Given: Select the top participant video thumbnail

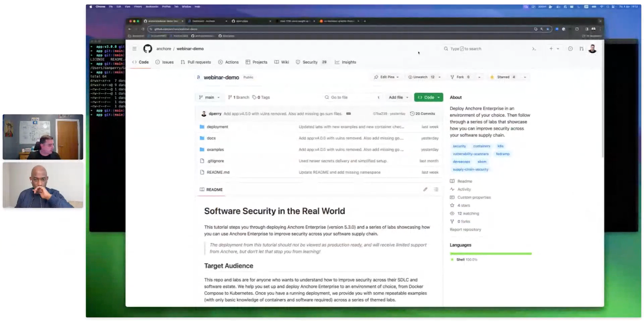Looking at the screenshot, I should click(43, 137).
